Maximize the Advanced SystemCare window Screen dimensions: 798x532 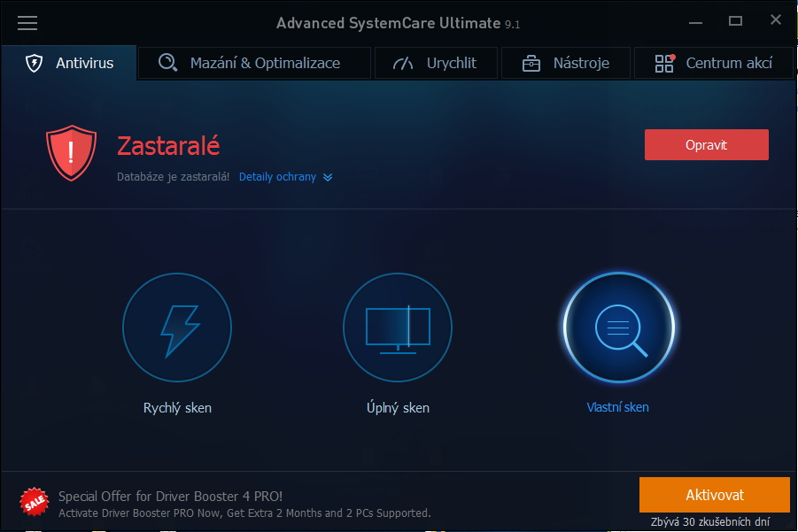pyautogui.click(x=735, y=21)
